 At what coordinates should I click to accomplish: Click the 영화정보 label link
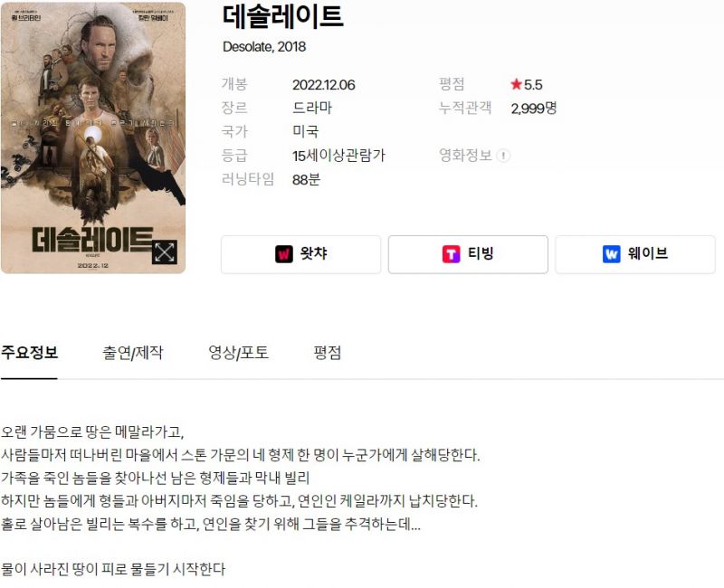point(465,155)
